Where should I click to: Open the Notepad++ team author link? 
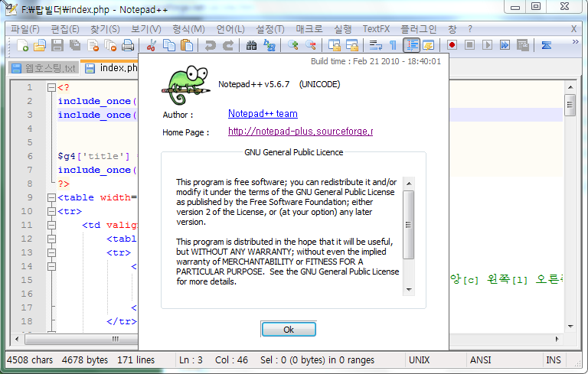point(263,114)
